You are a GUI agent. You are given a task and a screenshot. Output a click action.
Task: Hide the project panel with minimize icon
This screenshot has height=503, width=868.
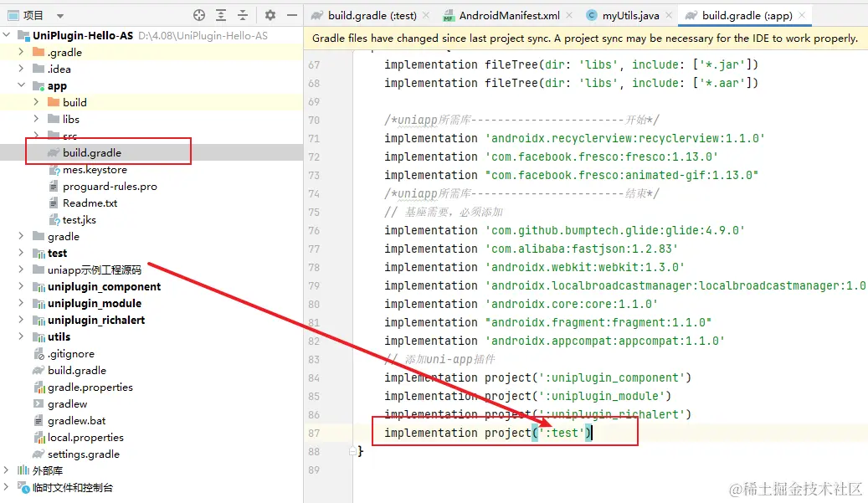(x=292, y=16)
